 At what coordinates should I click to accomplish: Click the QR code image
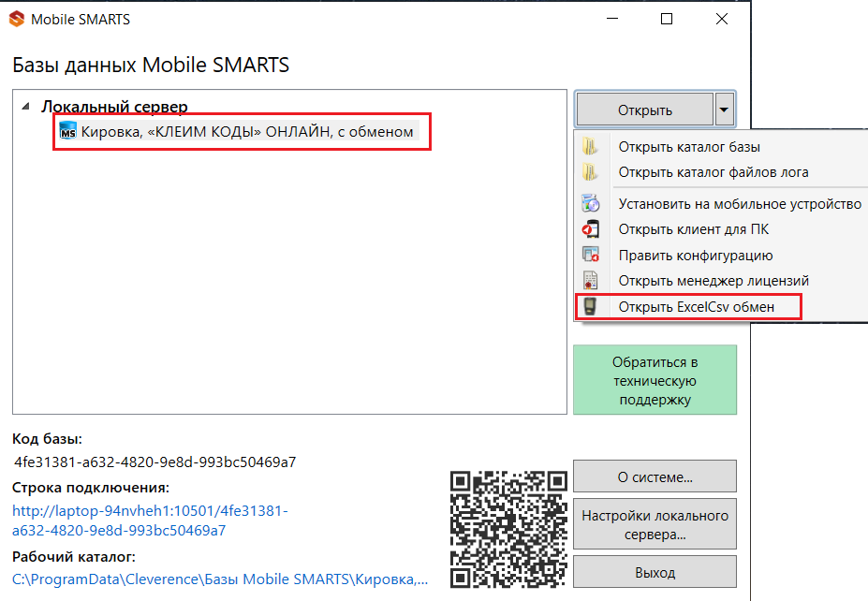(x=508, y=529)
